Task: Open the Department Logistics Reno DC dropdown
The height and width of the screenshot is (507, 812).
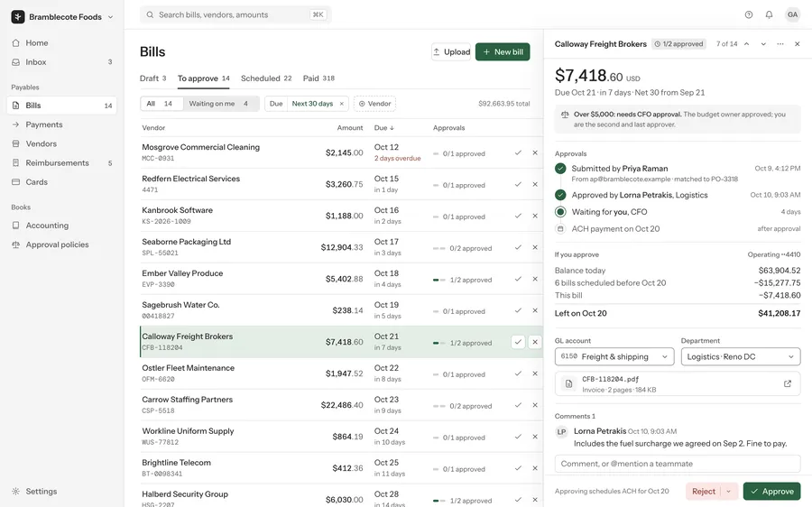Action: click(x=741, y=356)
